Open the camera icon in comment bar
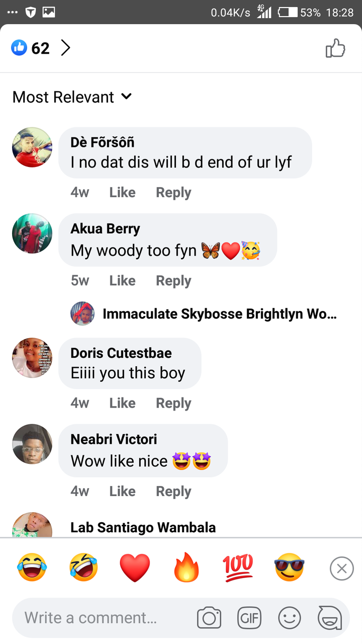The width and height of the screenshot is (362, 644). pyautogui.click(x=209, y=618)
